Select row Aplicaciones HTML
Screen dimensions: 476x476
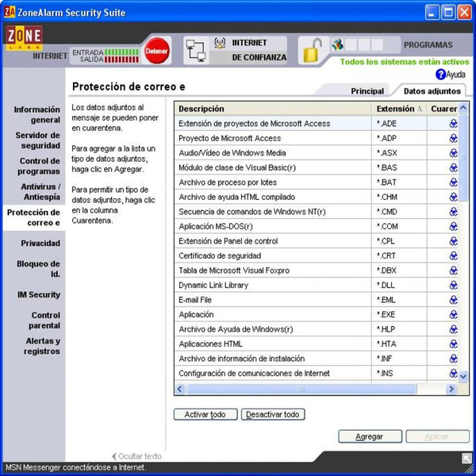coord(317,344)
